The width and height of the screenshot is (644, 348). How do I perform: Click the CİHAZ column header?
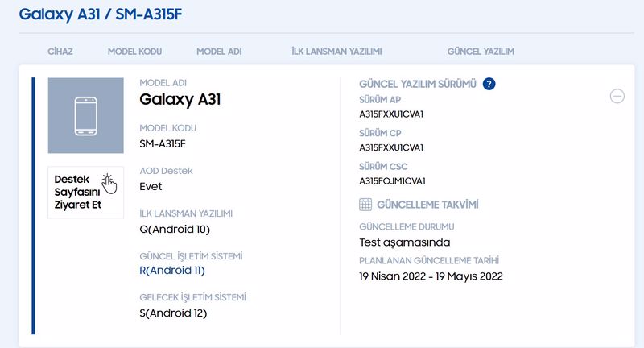(60, 52)
